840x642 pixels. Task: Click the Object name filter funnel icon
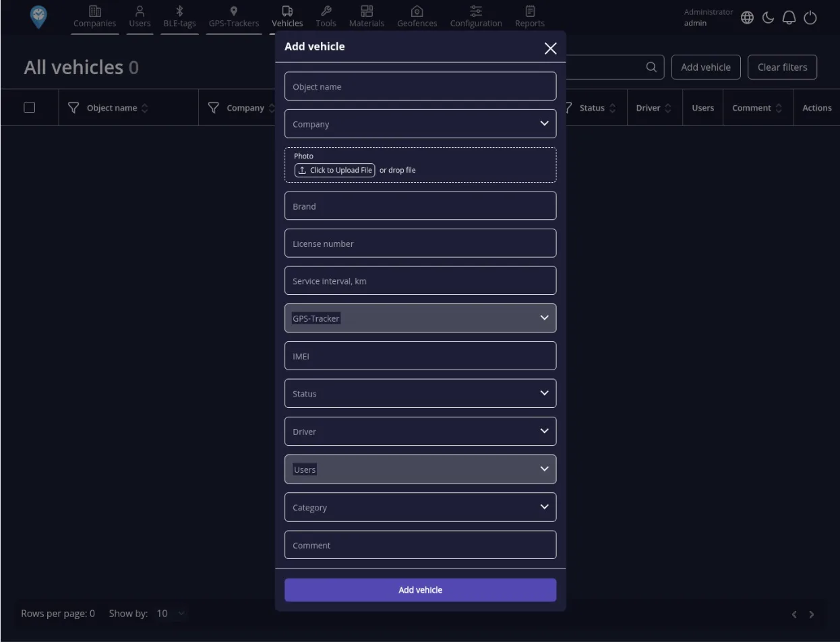pos(73,108)
